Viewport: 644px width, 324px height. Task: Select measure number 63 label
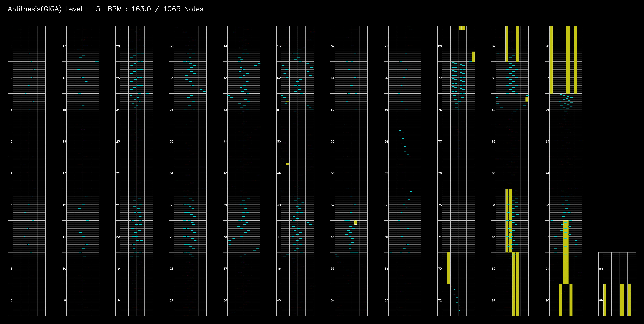tap(386, 300)
